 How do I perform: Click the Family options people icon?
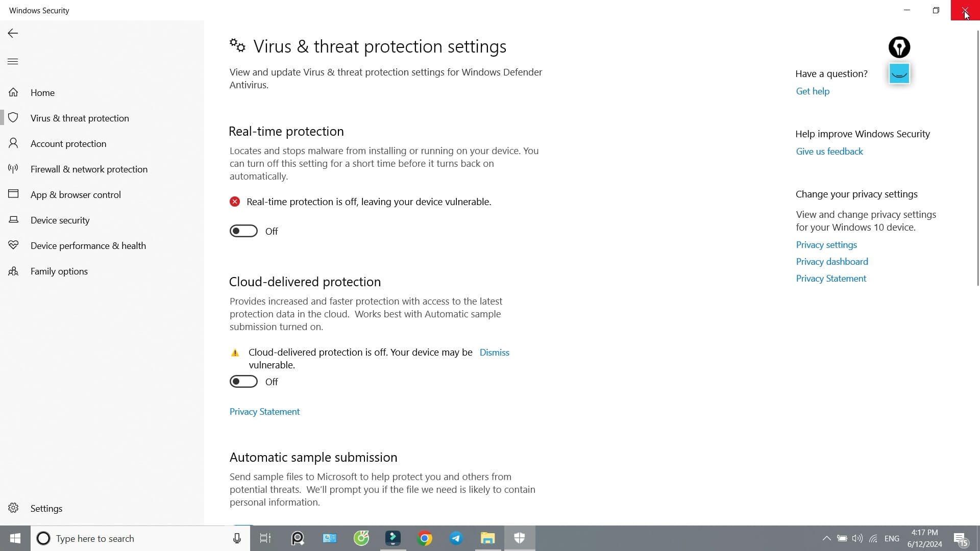tap(13, 271)
